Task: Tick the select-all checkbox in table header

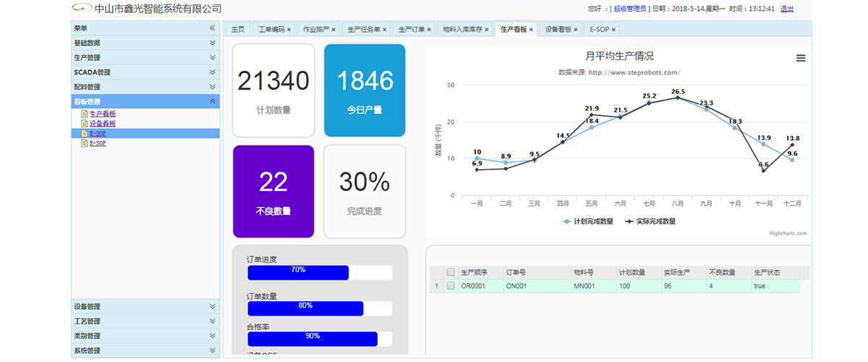Action: click(451, 273)
